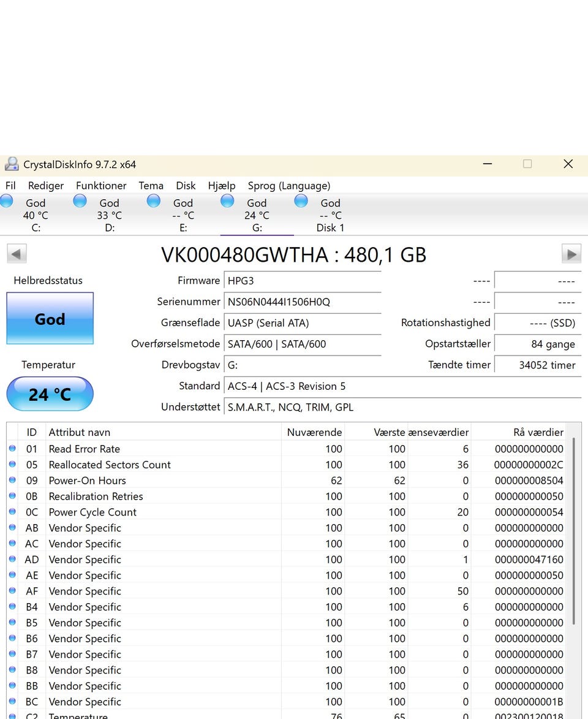The width and height of the screenshot is (588, 719).
Task: Select the C: drive status orb
Action: pyautogui.click(x=7, y=201)
